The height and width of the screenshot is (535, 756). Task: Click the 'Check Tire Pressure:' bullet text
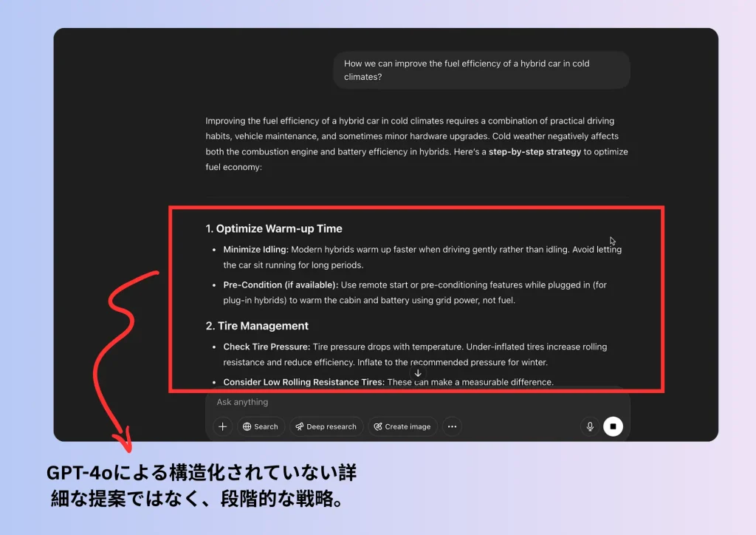click(267, 347)
